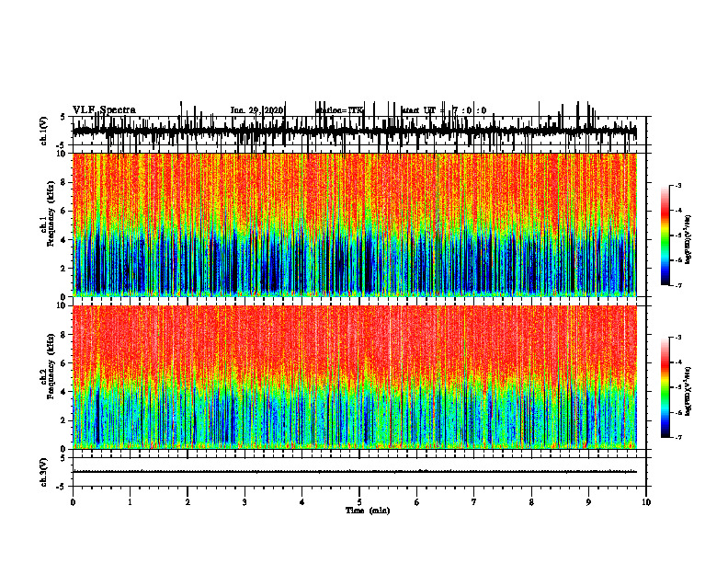Click the "ch.1(V)" waveform axis label

pos(44,131)
